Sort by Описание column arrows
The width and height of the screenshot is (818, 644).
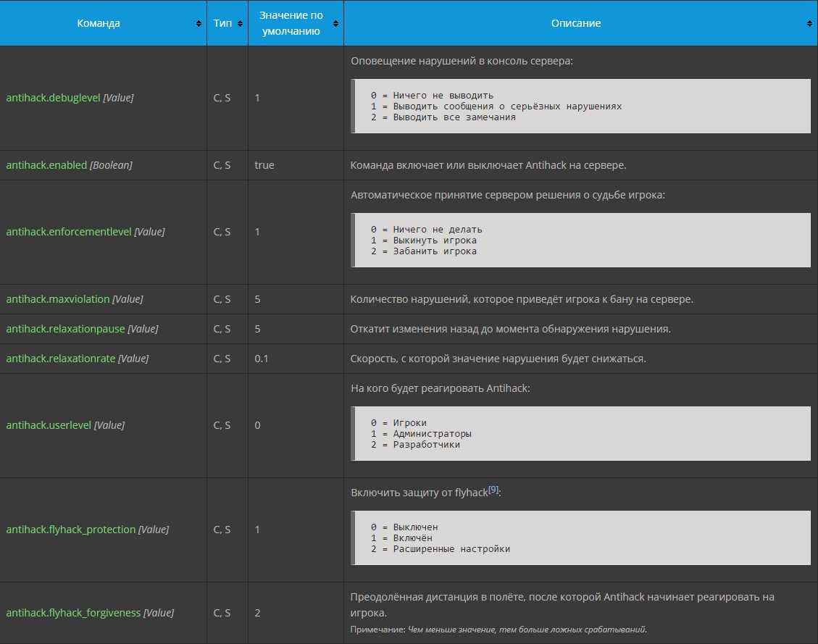point(809,23)
